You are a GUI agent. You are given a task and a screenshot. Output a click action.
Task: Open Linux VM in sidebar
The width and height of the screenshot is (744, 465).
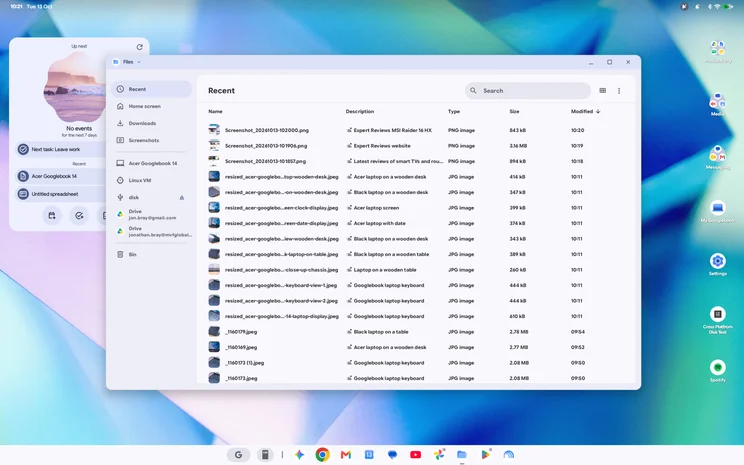pyautogui.click(x=151, y=180)
